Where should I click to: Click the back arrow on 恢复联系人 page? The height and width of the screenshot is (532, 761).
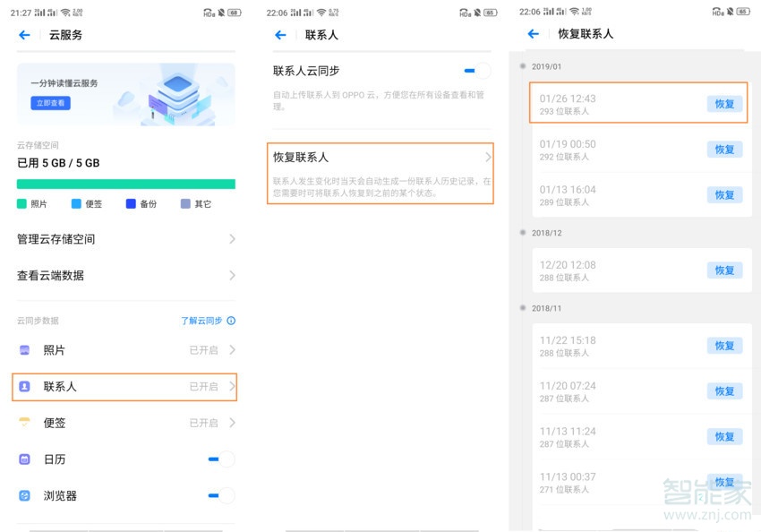pyautogui.click(x=533, y=33)
